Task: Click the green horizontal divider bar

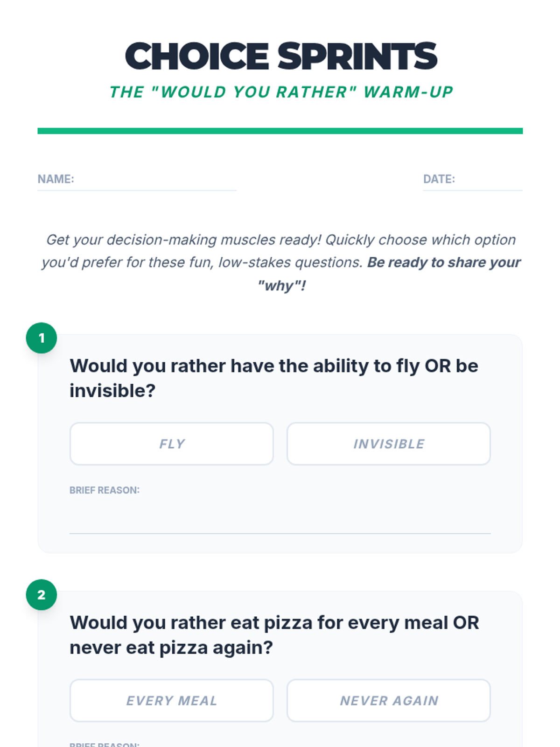Action: (280, 131)
